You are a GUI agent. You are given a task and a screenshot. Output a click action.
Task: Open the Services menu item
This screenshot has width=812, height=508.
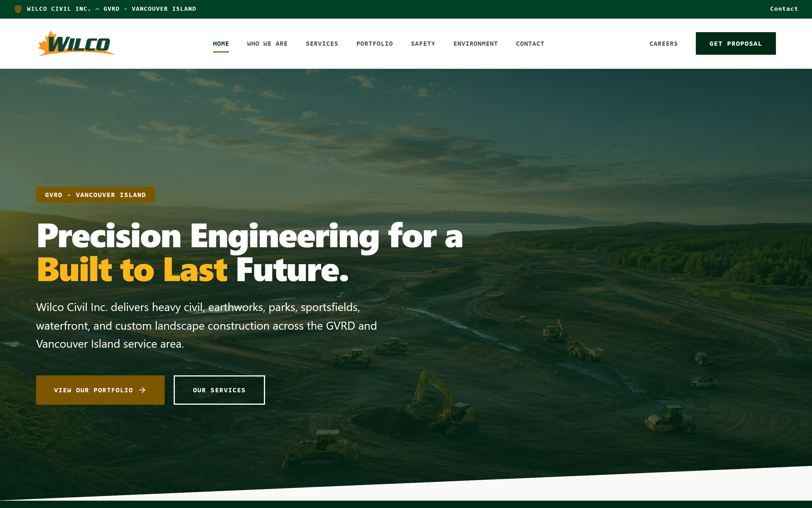[322, 44]
